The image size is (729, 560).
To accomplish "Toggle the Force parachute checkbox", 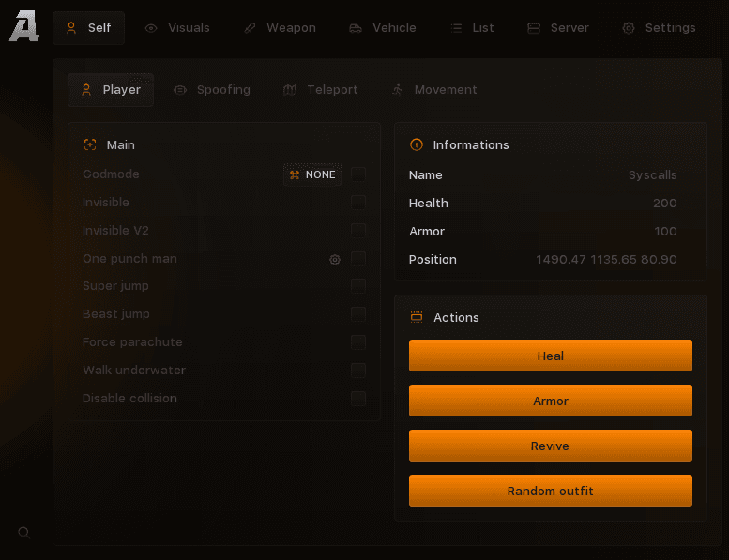I will [358, 342].
